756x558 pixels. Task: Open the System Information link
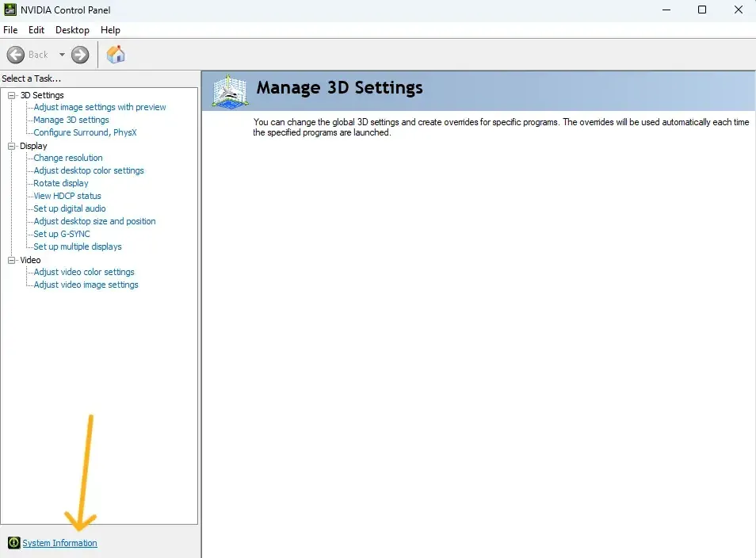click(59, 543)
